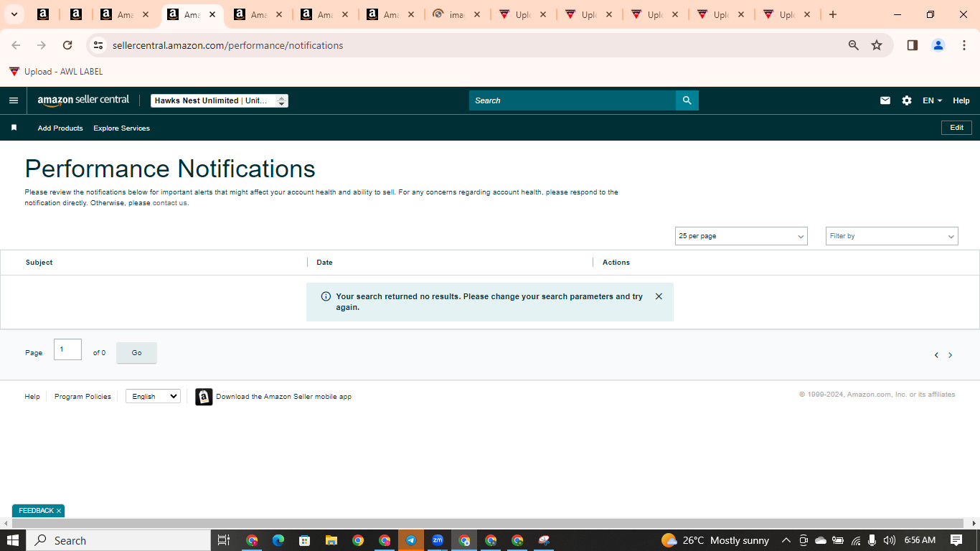The height and width of the screenshot is (551, 980).
Task: Open the Chrome three-dot menu
Action: tap(964, 45)
